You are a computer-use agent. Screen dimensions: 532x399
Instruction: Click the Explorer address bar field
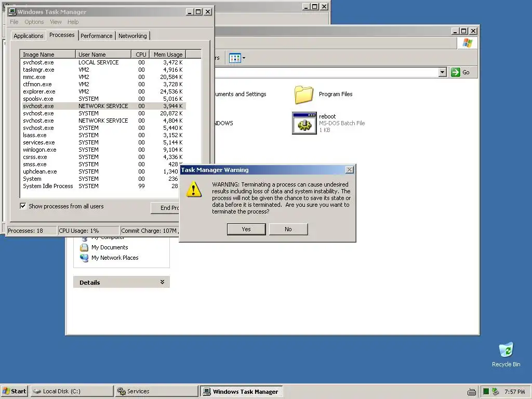pyautogui.click(x=326, y=72)
